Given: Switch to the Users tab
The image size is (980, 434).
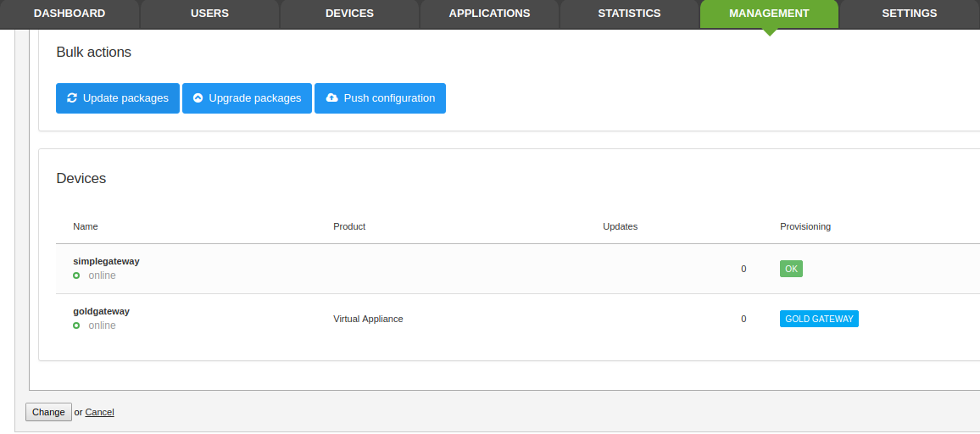Looking at the screenshot, I should [209, 14].
